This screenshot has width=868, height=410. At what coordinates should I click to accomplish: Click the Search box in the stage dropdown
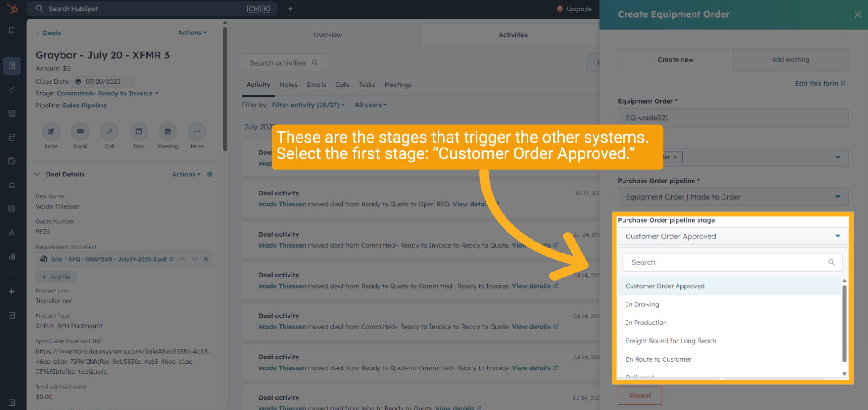pyautogui.click(x=733, y=262)
